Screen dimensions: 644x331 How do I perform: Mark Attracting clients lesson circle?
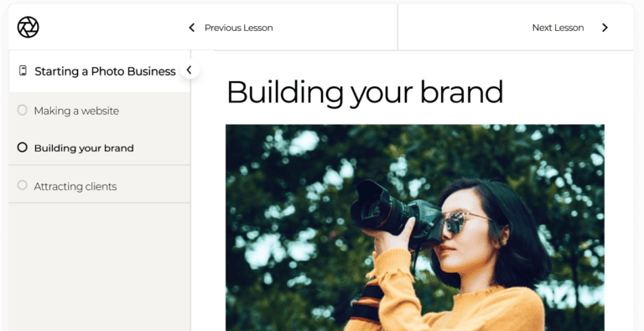point(22,185)
